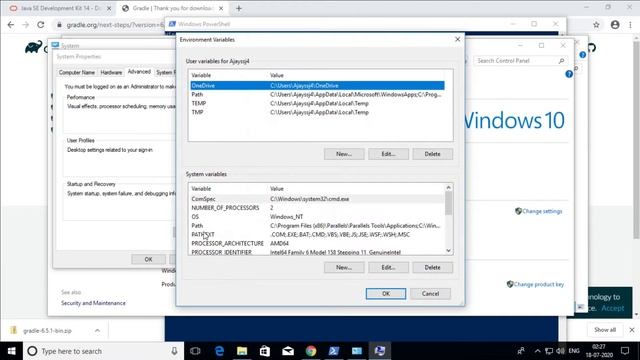Click the volume icon in the system tray

click(x=560, y=351)
